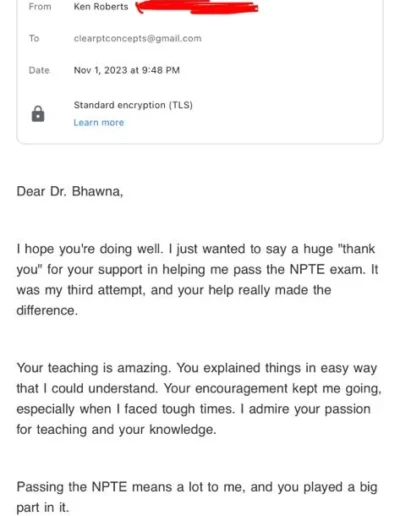Click the Date field label
This screenshot has height=516, width=400.
click(39, 70)
